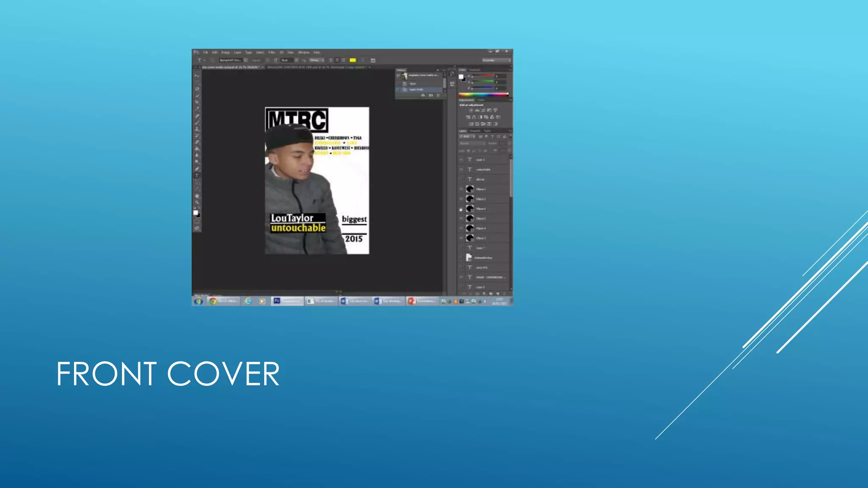Click delete state trash icon in History panel
The width and height of the screenshot is (868, 488).
coord(438,95)
